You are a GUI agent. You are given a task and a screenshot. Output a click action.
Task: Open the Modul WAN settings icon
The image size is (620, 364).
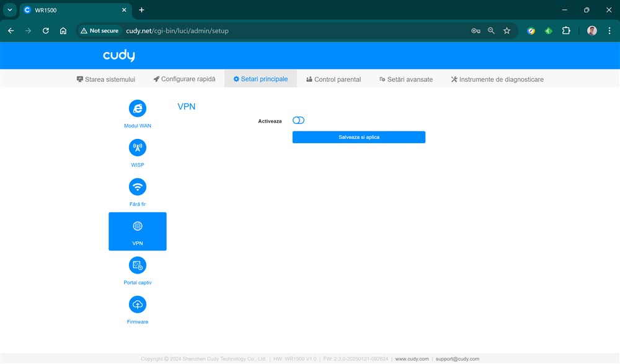point(138,109)
